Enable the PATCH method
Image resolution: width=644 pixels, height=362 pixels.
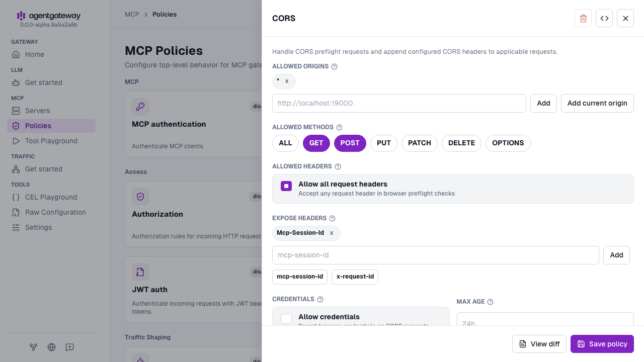420,143
